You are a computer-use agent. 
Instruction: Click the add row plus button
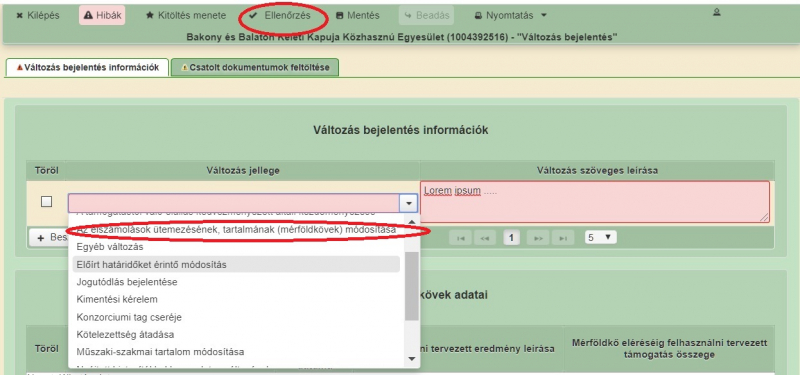point(48,238)
